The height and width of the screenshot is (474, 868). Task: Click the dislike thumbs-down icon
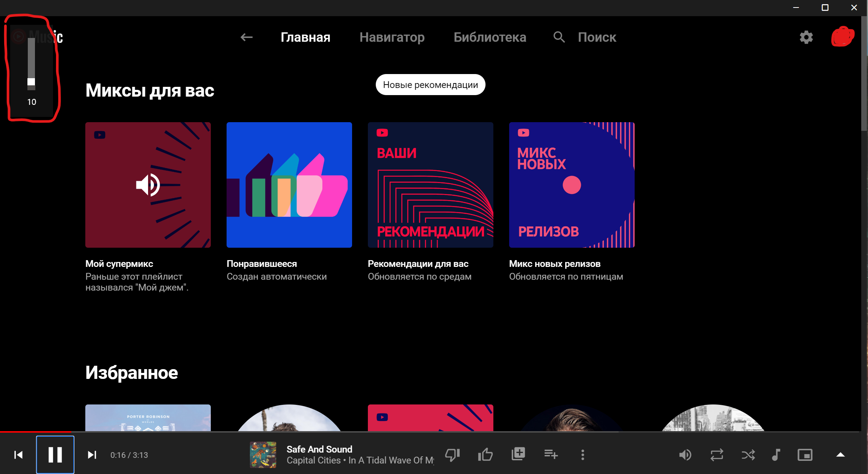(452, 455)
